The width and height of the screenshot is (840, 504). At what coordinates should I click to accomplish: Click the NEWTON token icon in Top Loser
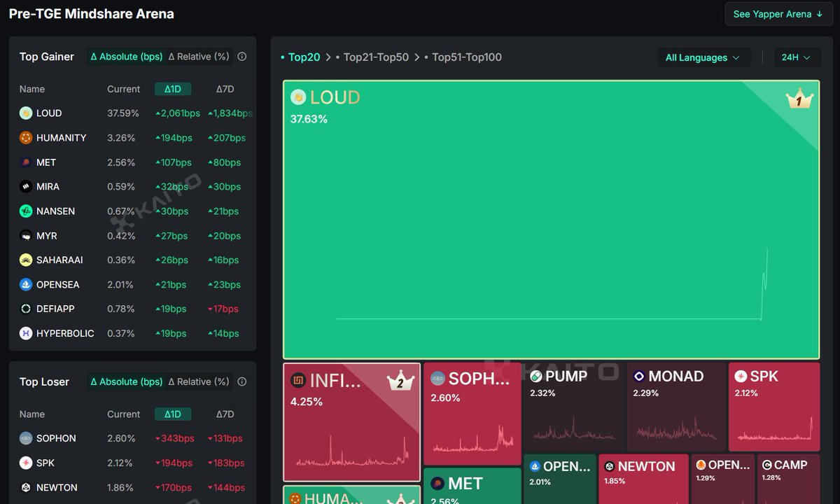tap(26, 487)
